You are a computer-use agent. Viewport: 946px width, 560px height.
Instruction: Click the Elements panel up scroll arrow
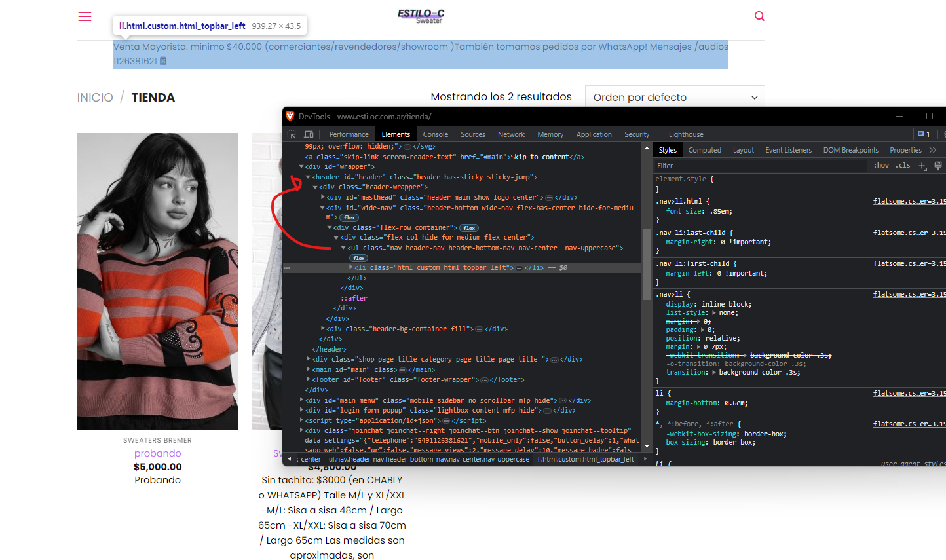click(647, 147)
